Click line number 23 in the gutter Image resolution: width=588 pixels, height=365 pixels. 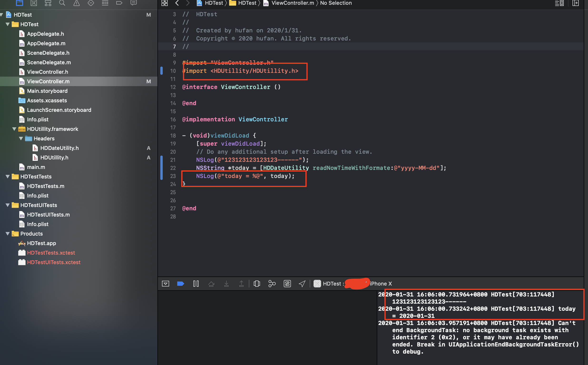tap(173, 176)
